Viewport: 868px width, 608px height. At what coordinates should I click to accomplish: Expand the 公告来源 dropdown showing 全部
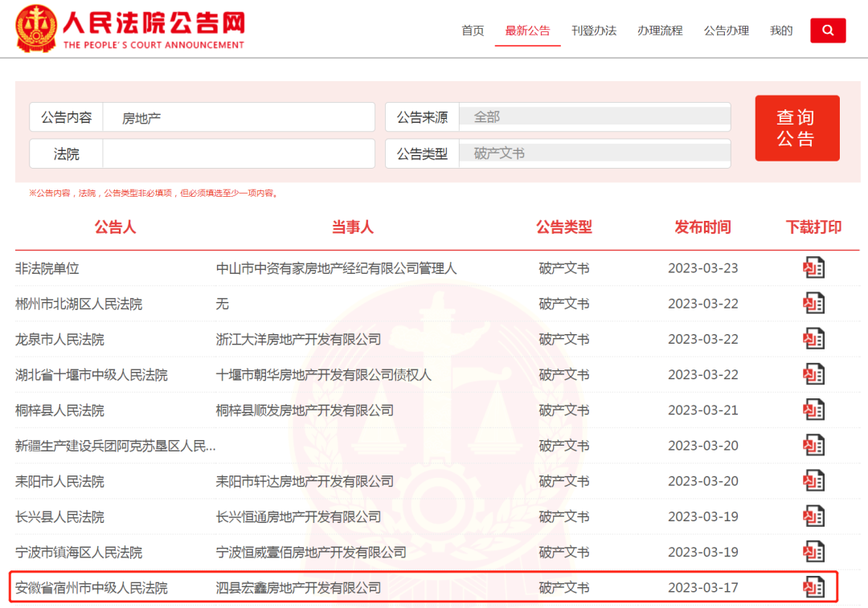[595, 116]
